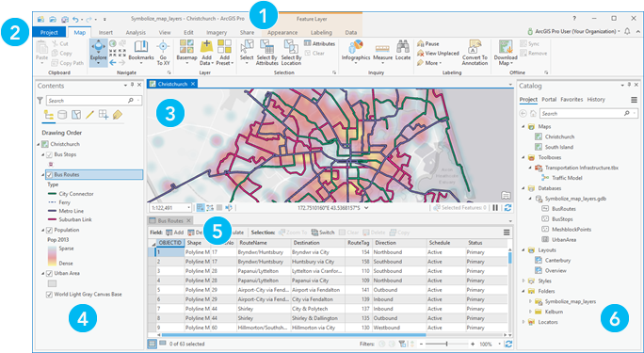Open the Catalog pane hamburger menu

click(635, 100)
